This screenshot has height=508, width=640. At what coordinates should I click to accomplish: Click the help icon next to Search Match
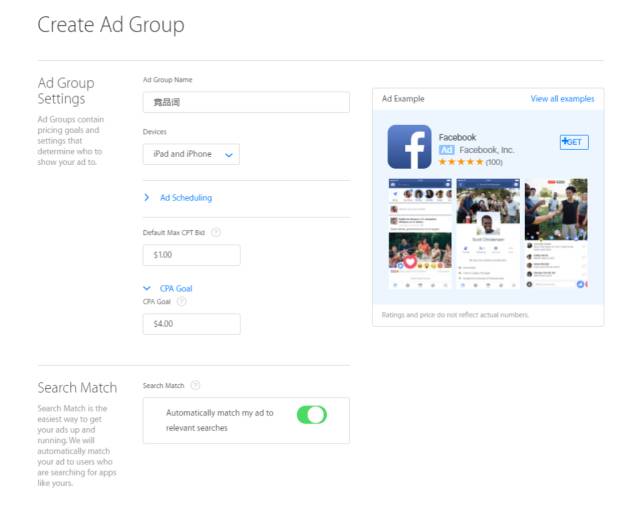tap(196, 385)
